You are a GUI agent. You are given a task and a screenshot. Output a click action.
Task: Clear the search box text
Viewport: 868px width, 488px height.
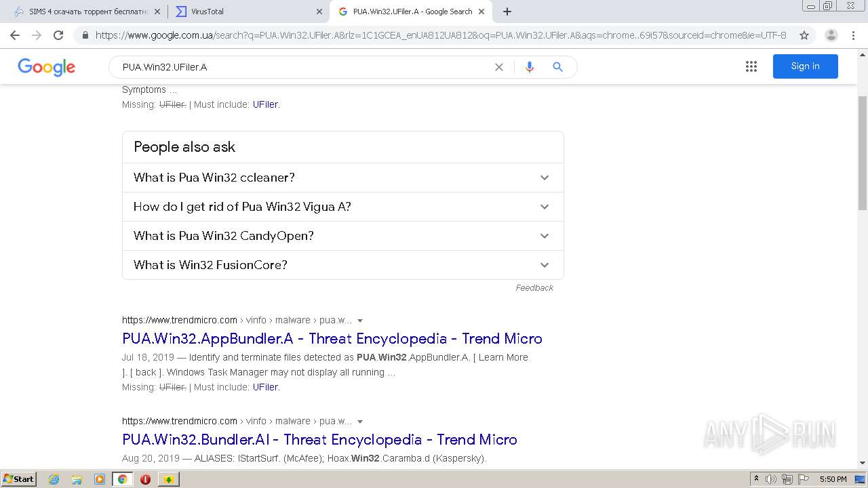[499, 67]
